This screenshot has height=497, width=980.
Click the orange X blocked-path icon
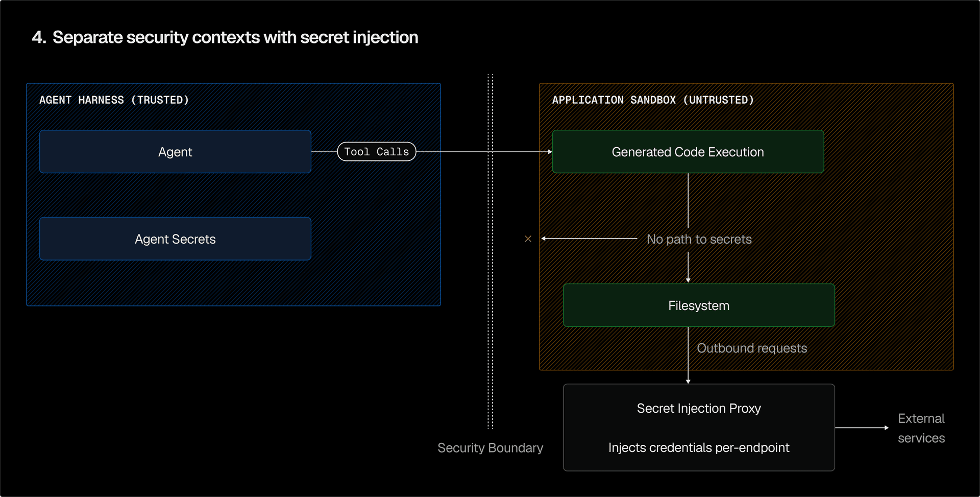528,239
